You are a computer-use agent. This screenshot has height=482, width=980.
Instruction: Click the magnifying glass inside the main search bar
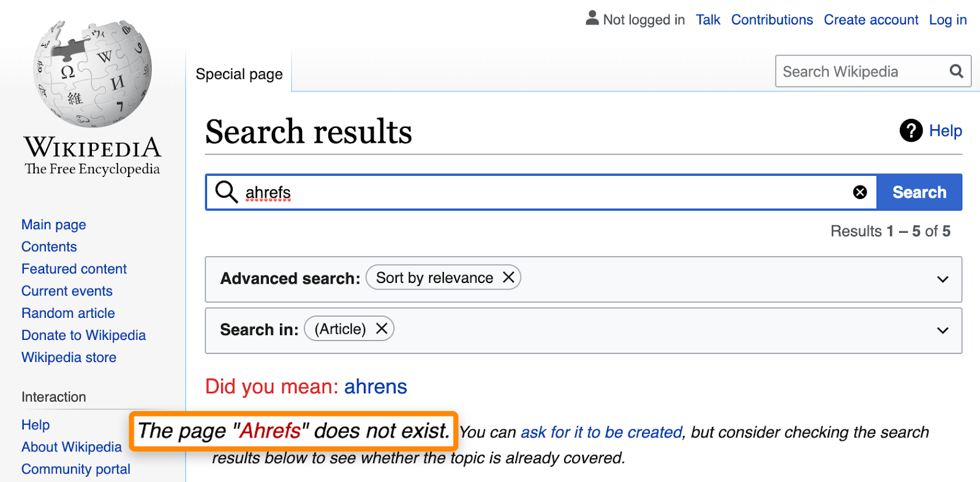(225, 192)
